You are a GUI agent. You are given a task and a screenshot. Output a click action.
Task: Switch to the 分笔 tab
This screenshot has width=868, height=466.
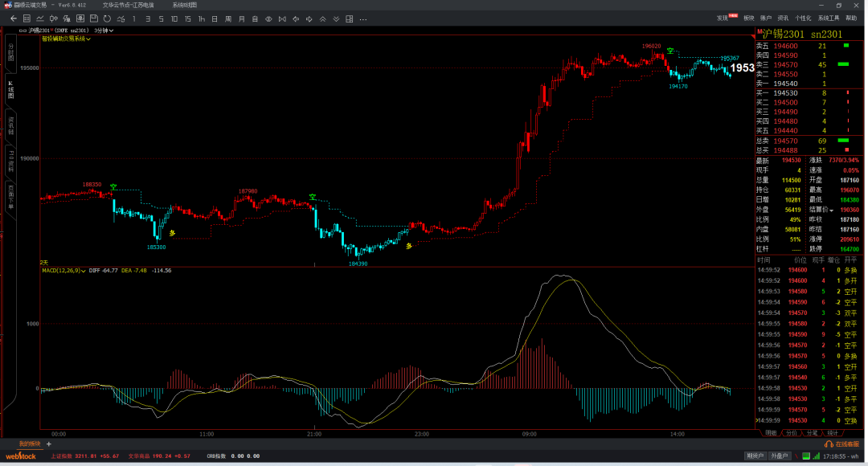[812, 433]
